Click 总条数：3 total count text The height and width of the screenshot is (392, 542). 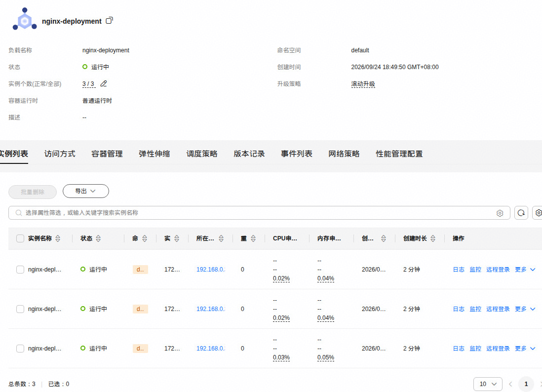22,384
